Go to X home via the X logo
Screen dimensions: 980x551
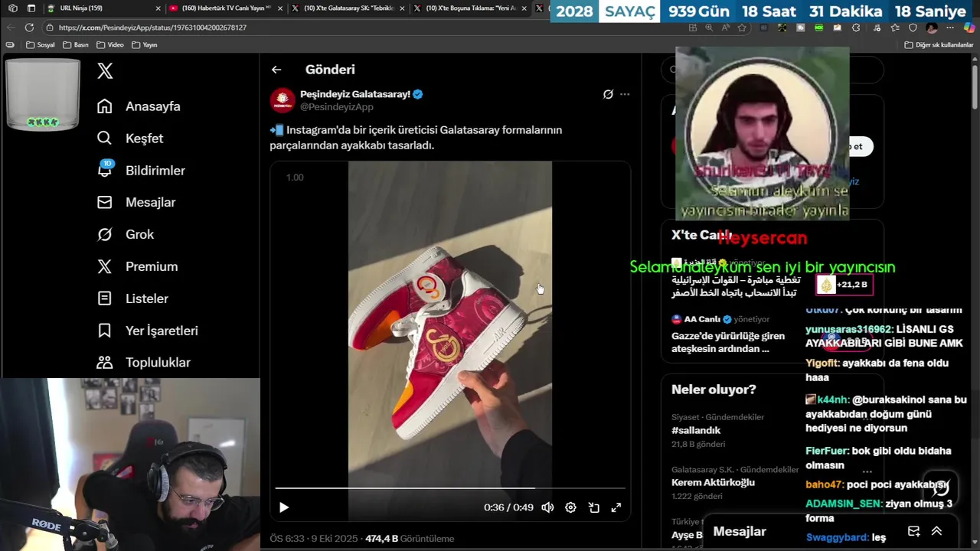coord(105,71)
